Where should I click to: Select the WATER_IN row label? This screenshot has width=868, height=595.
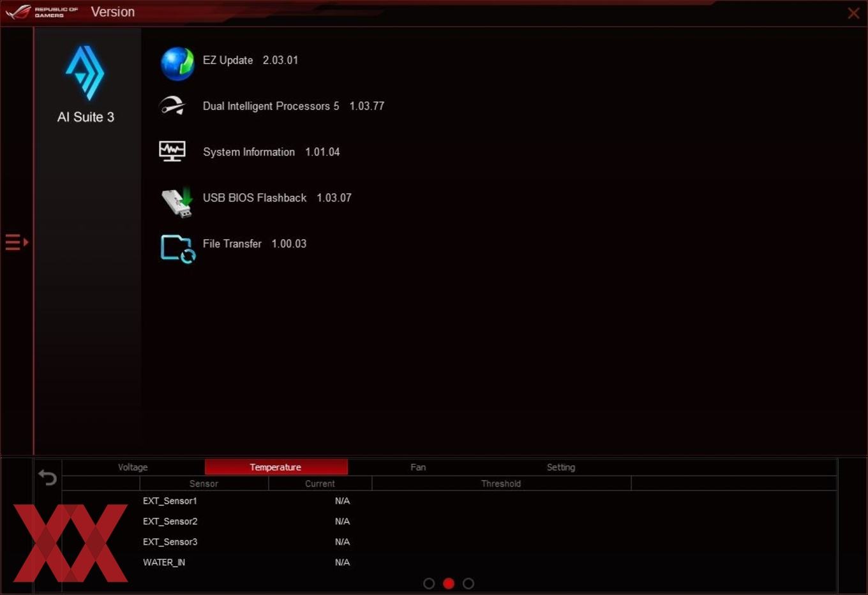tap(164, 562)
